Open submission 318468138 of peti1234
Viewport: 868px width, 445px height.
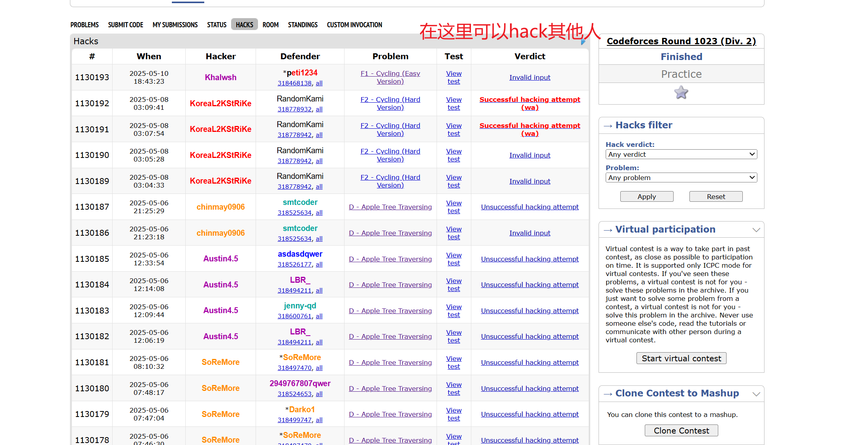295,83
